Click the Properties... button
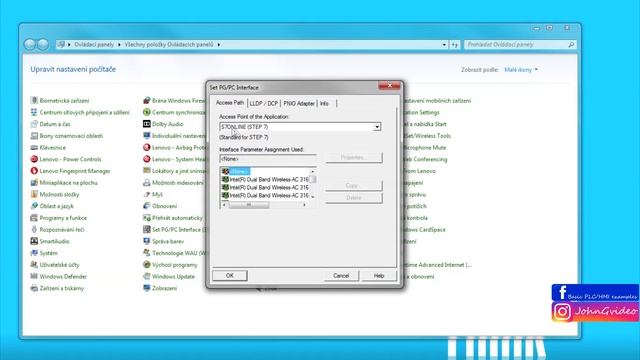Image resolution: width=640 pixels, height=360 pixels. [x=353, y=158]
